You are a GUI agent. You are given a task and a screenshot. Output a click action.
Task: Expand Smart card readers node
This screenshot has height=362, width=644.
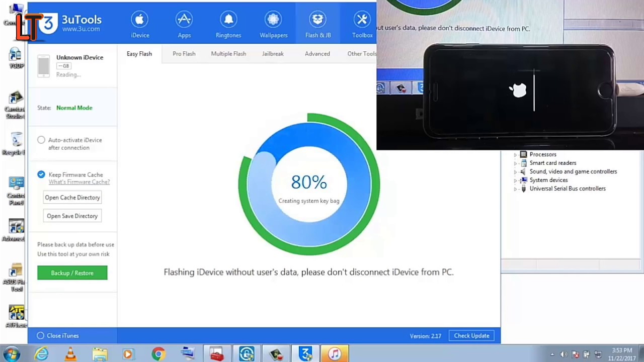pos(515,163)
